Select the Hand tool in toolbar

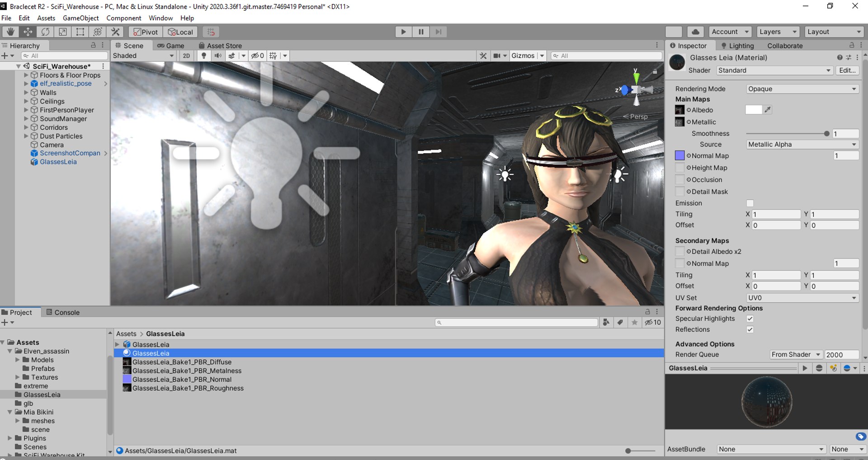coord(10,32)
